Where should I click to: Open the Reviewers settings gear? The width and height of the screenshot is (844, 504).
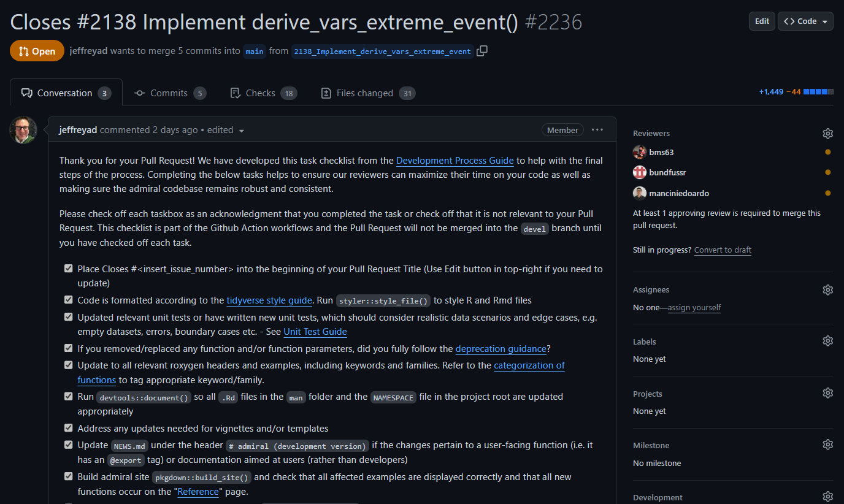click(x=827, y=134)
